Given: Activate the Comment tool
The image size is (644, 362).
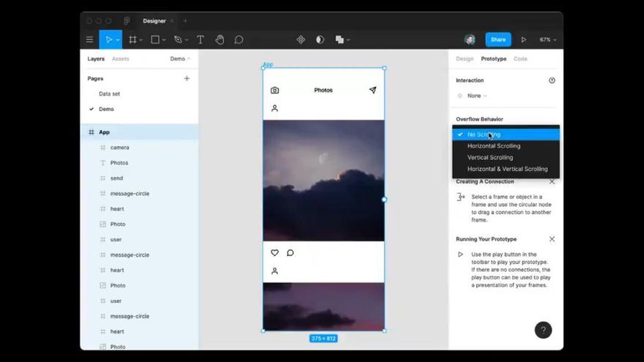Looking at the screenshot, I should coord(239,39).
